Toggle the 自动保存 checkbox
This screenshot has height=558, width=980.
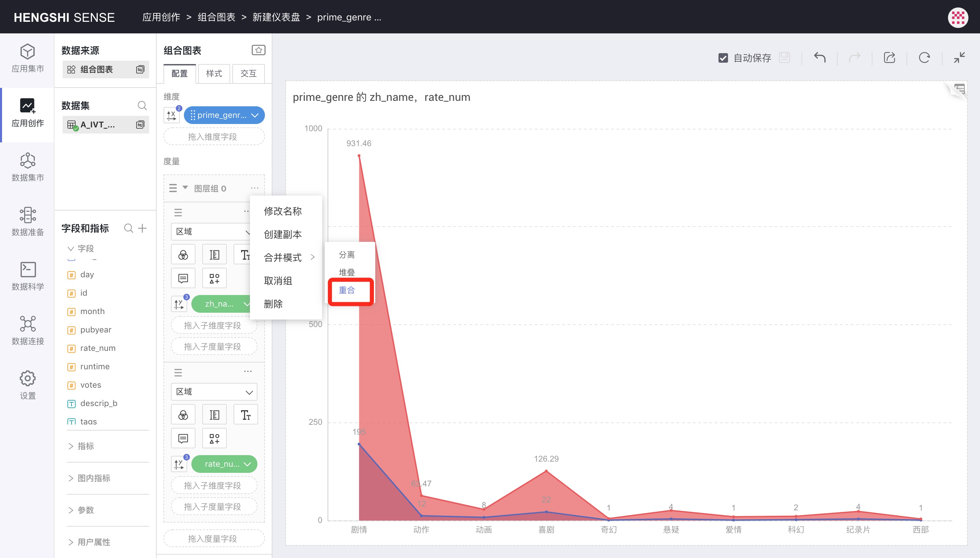[723, 58]
